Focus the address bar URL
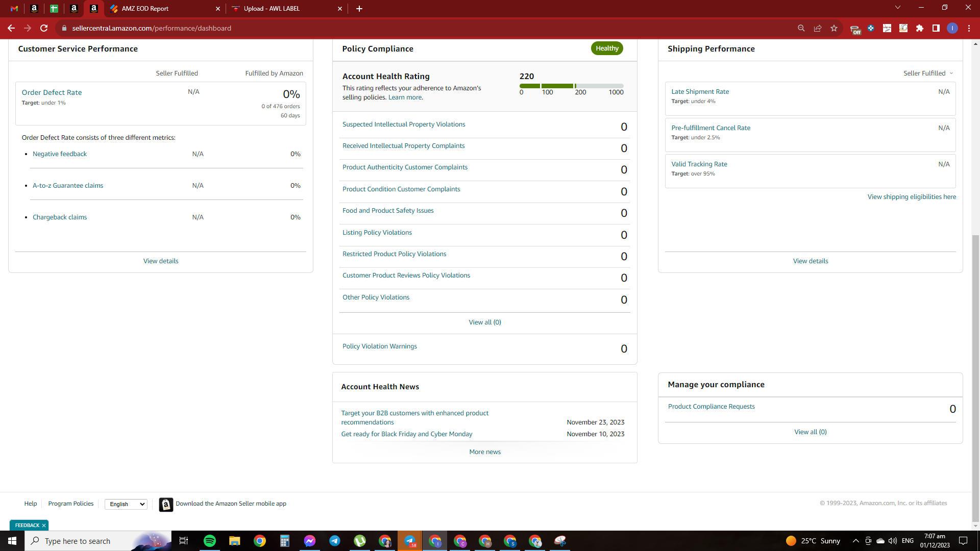 point(152,28)
